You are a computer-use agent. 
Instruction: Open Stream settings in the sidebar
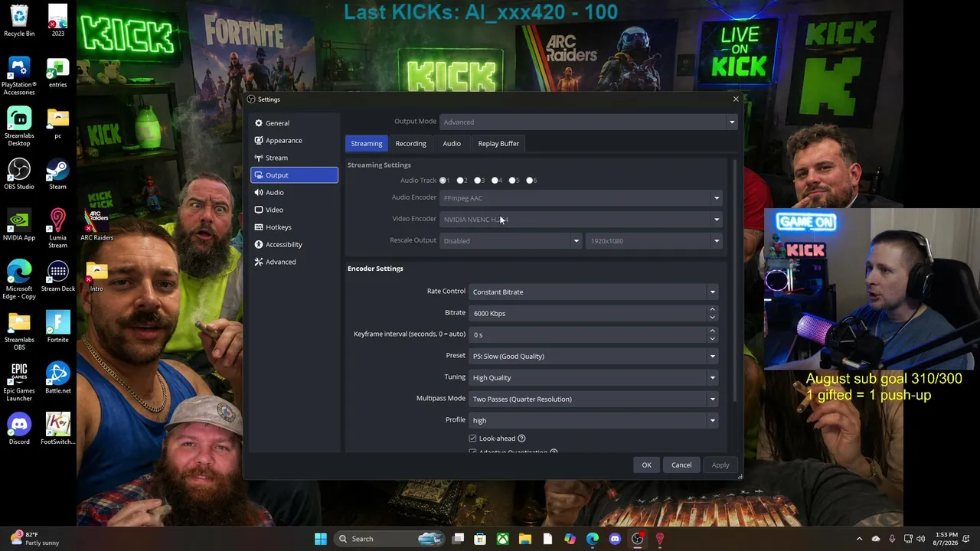(x=294, y=158)
